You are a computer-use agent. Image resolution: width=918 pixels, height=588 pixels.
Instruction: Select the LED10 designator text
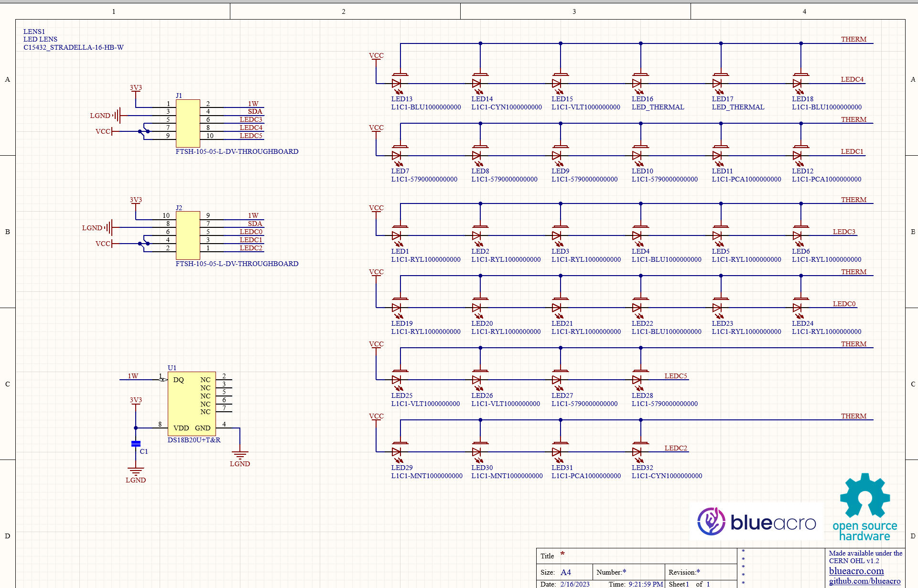coord(642,171)
